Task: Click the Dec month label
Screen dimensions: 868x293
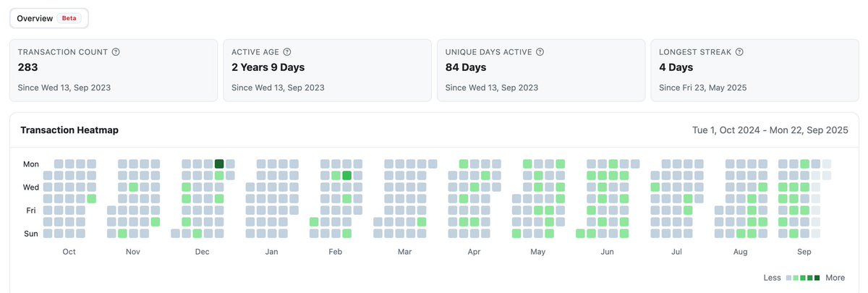Action: point(203,252)
